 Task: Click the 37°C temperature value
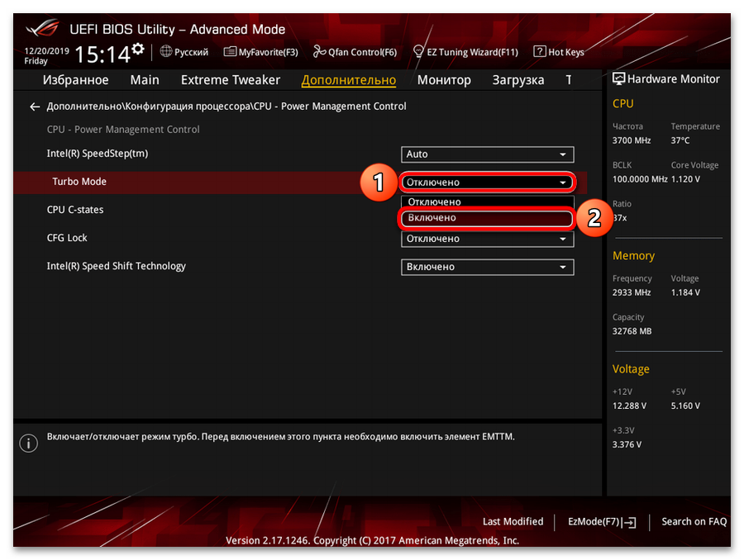[680, 140]
